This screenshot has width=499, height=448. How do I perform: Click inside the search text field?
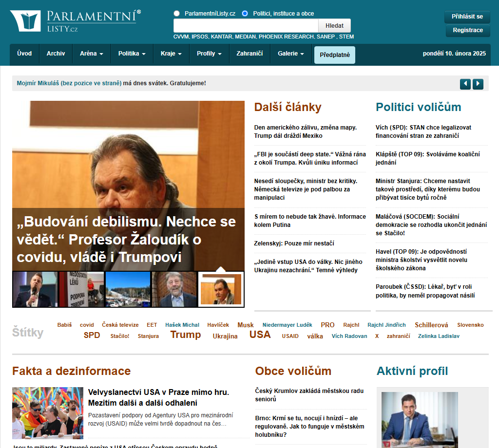pos(246,26)
